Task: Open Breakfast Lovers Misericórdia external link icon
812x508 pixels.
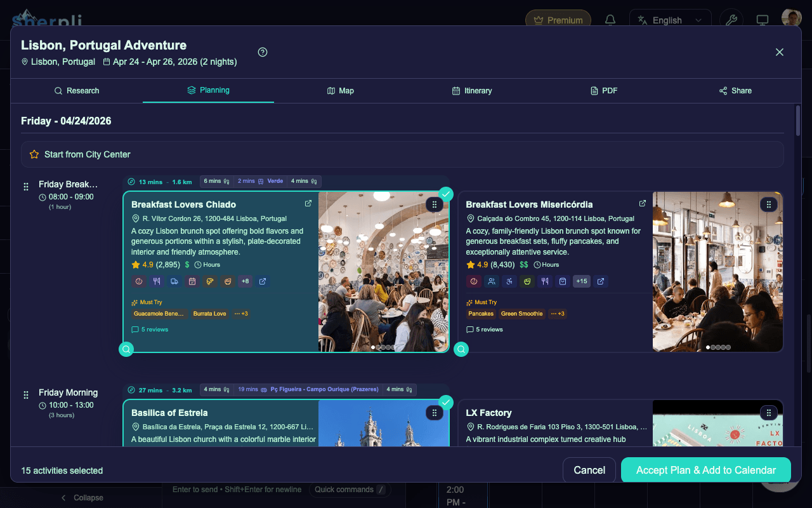Action: [643, 204]
